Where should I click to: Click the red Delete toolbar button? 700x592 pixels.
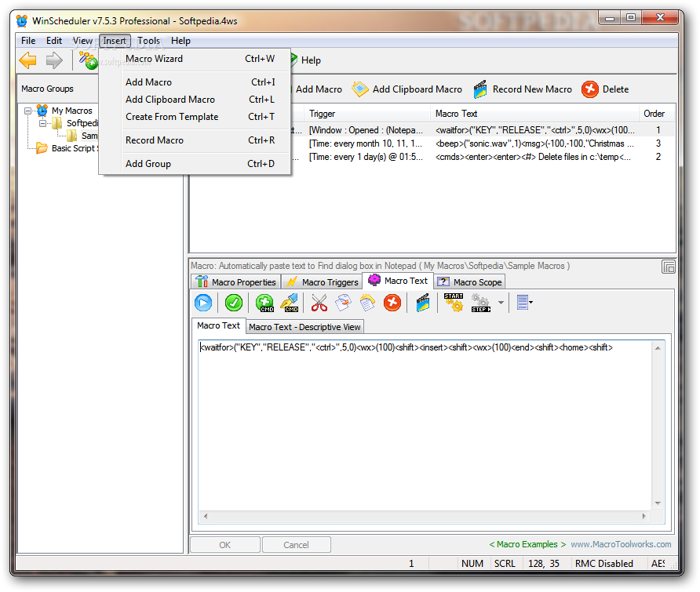[x=605, y=89]
